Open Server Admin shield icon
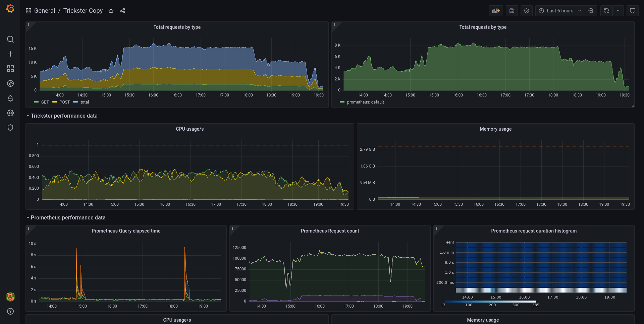The width and height of the screenshot is (644, 324). coord(10,128)
